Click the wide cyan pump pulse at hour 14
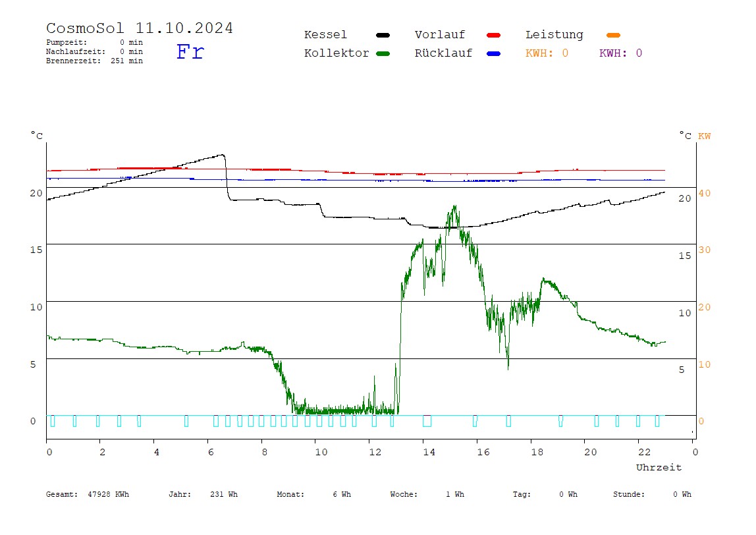This screenshot has width=756, height=535. tap(427, 420)
